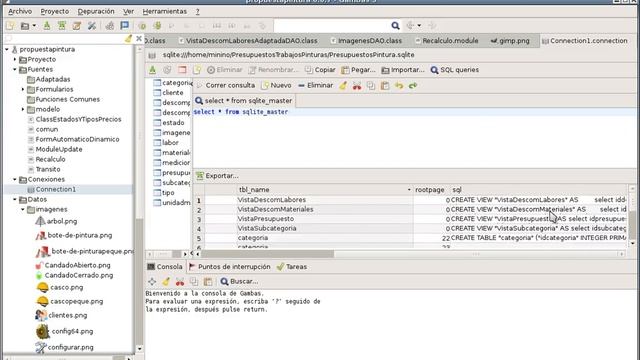Switch to the ImagenesDAO.class tab
Screen dimensions: 640x360
point(367,41)
